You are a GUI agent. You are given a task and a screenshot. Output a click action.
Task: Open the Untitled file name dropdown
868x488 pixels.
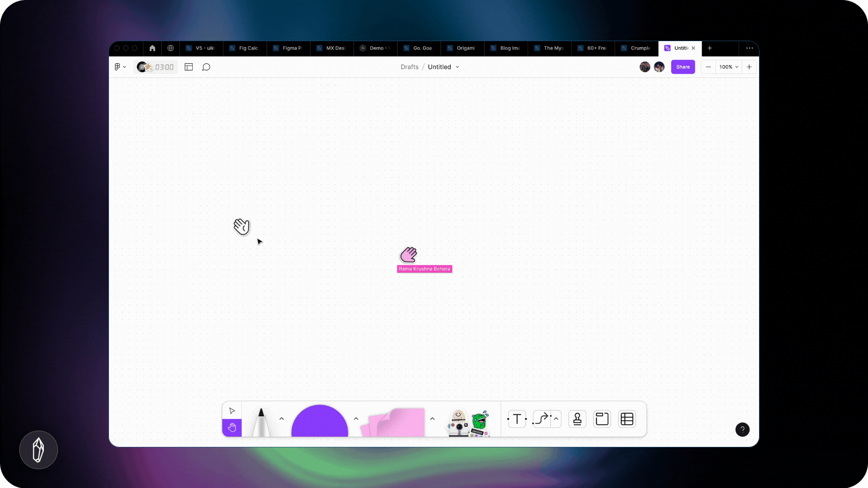pyautogui.click(x=443, y=67)
